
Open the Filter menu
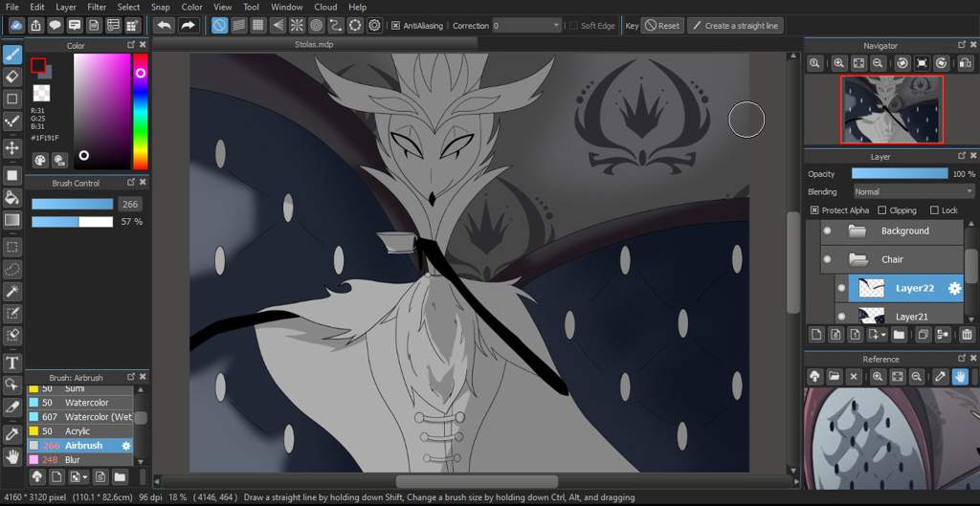[x=97, y=7]
